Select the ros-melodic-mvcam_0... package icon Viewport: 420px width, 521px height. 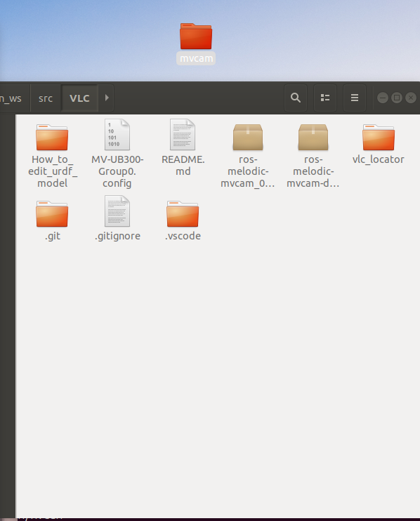[248, 137]
